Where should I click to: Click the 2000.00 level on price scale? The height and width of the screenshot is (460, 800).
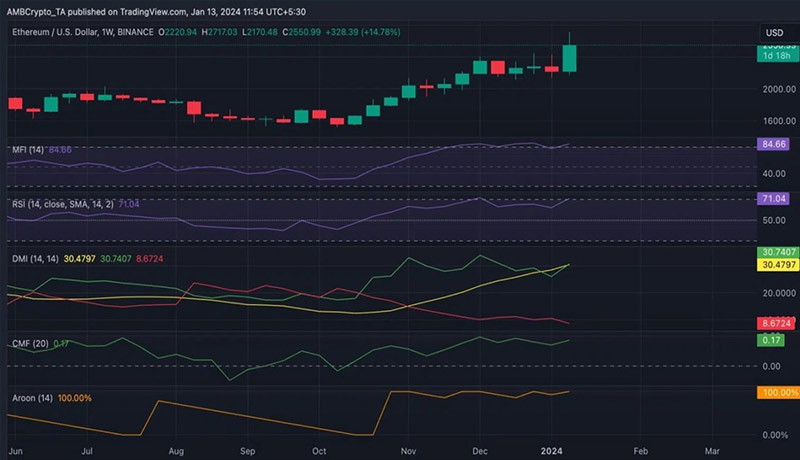[x=773, y=89]
